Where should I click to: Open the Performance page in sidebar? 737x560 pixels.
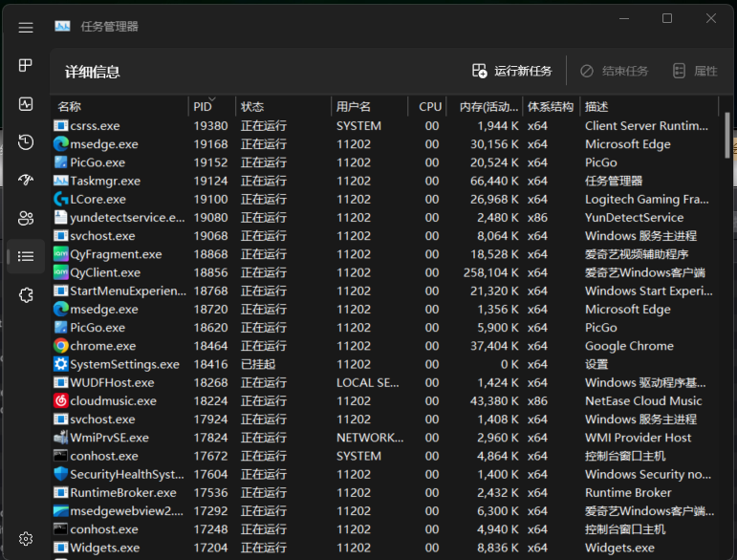[26, 104]
